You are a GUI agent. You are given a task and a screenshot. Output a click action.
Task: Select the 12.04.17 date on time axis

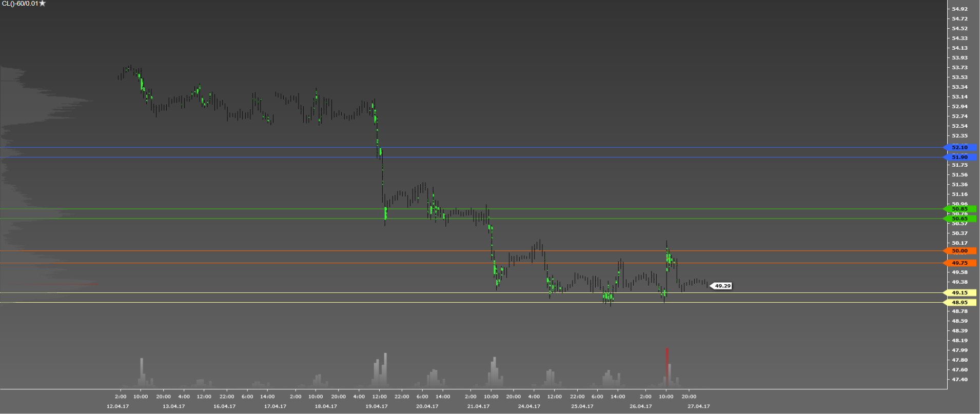(118, 406)
